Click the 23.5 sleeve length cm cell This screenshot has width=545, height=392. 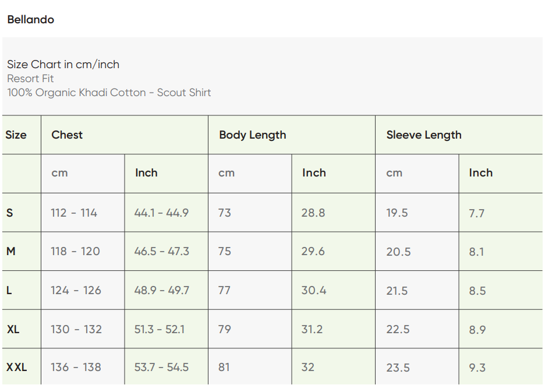point(398,368)
